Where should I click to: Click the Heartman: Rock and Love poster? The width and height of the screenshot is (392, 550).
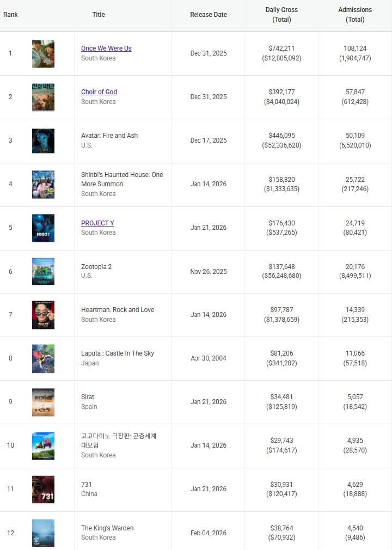tap(43, 315)
